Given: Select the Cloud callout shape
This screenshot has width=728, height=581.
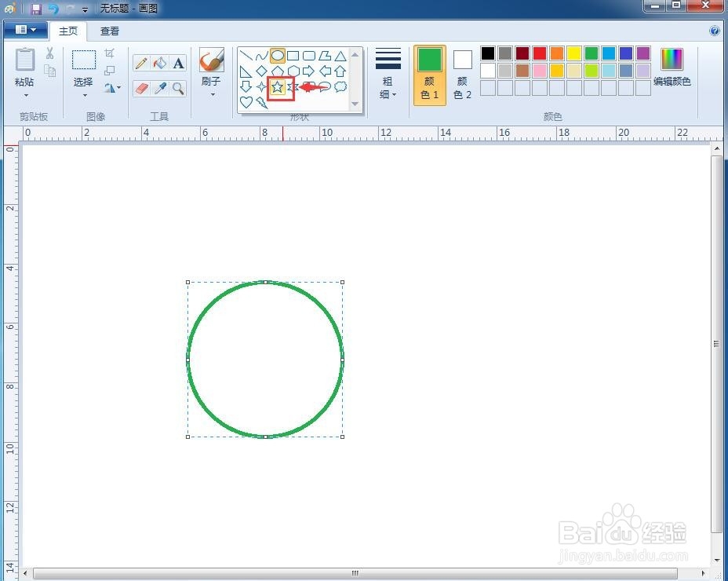Looking at the screenshot, I should tap(340, 87).
